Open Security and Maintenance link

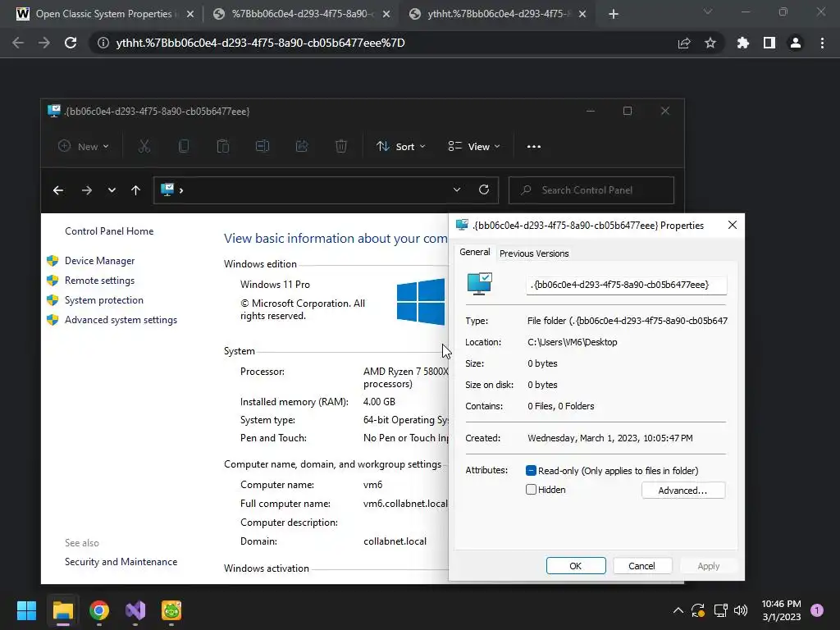click(121, 561)
